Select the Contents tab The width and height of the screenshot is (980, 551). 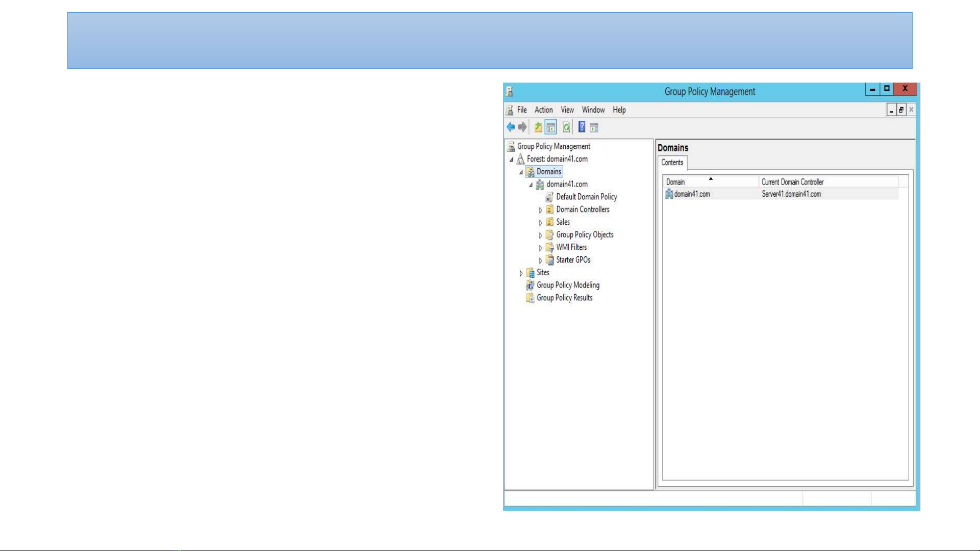tap(672, 163)
